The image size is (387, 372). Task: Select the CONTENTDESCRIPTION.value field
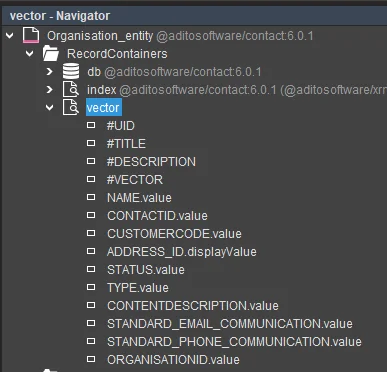(x=193, y=306)
